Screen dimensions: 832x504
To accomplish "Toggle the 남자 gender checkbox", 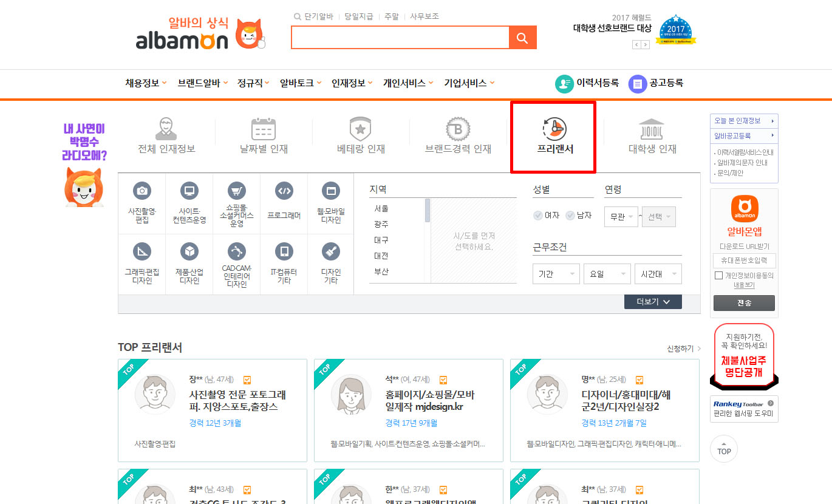I will 570,216.
